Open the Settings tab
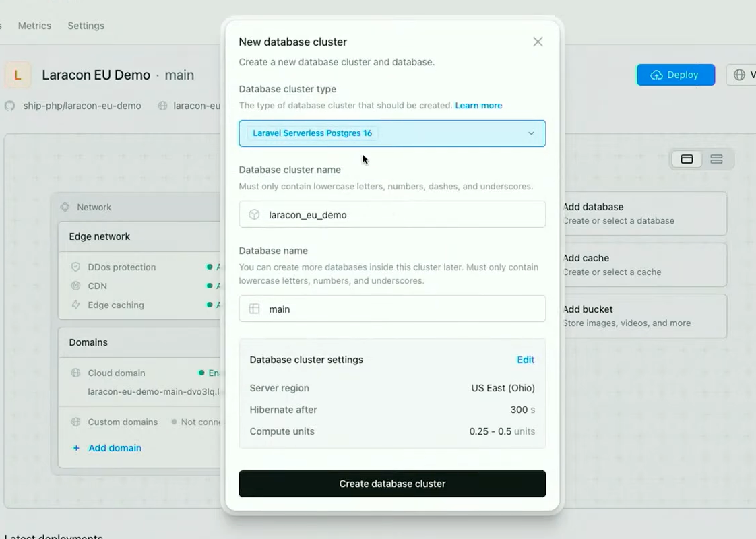The image size is (756, 539). (86, 26)
